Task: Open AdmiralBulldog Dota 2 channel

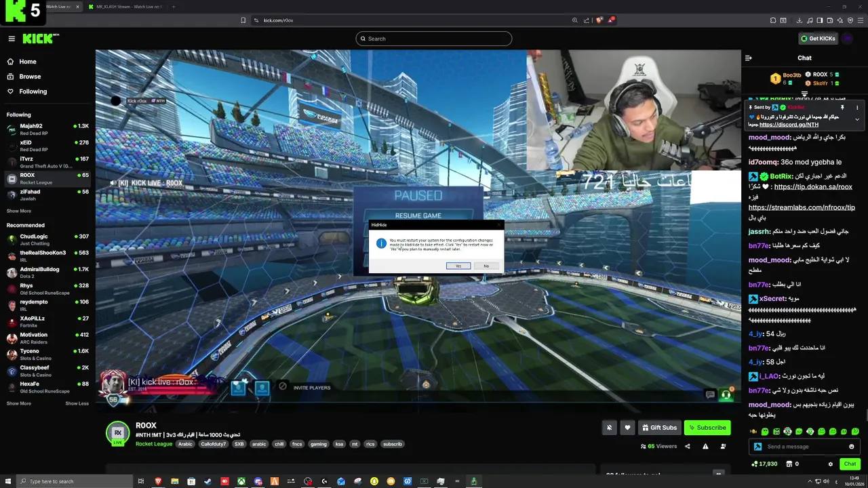Action: [x=47, y=272]
